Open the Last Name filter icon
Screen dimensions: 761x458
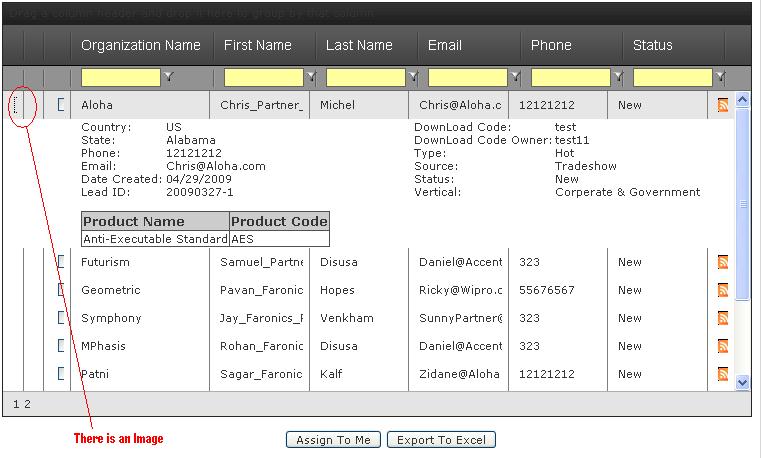tap(413, 77)
